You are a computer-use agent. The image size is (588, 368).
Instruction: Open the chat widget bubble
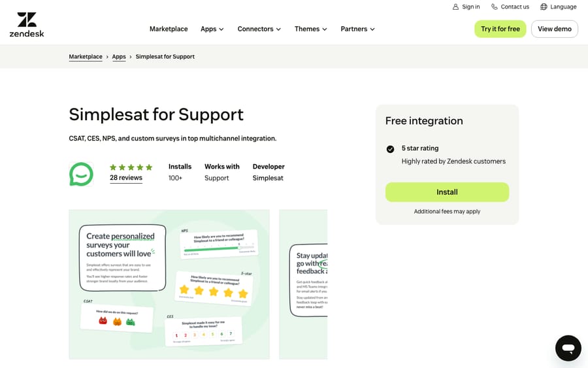click(568, 348)
